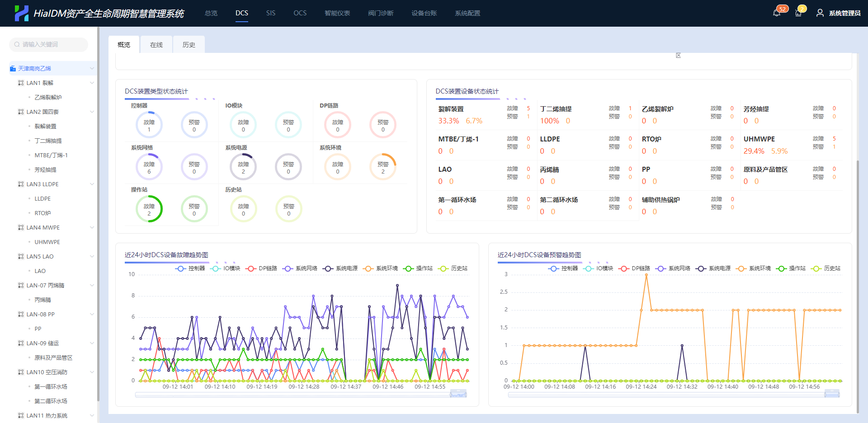The height and width of the screenshot is (423, 868).
Task: Select UHMWPE in the sidebar tree
Action: 47,242
